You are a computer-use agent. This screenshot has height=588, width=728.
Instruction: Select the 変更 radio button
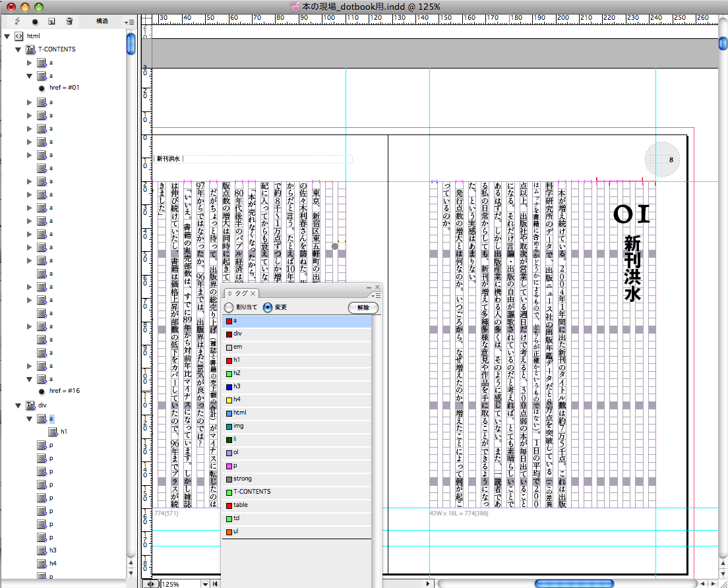coord(268,307)
